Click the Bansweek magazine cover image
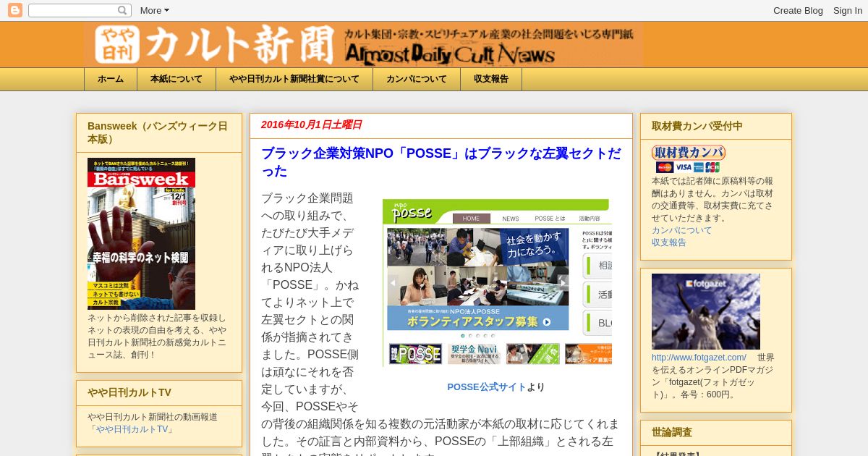The image size is (868, 456). [141, 234]
